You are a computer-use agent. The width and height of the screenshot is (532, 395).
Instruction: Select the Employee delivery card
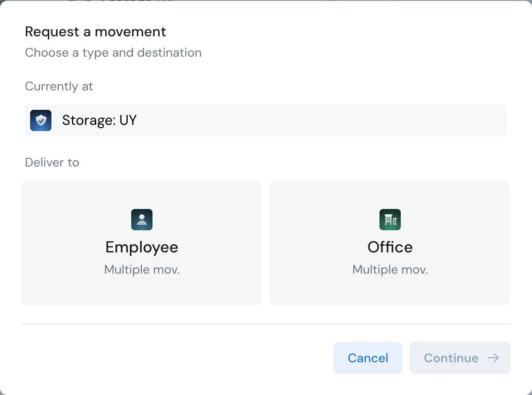tap(142, 243)
